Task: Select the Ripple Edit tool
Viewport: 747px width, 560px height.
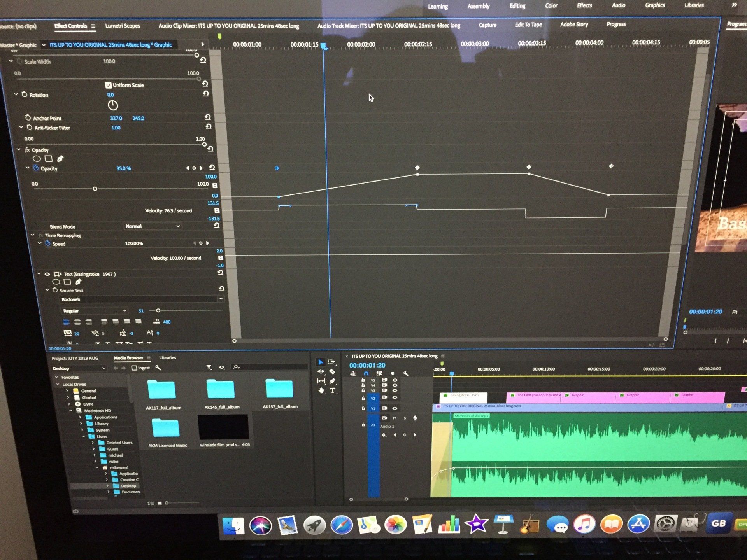Action: pyautogui.click(x=321, y=372)
